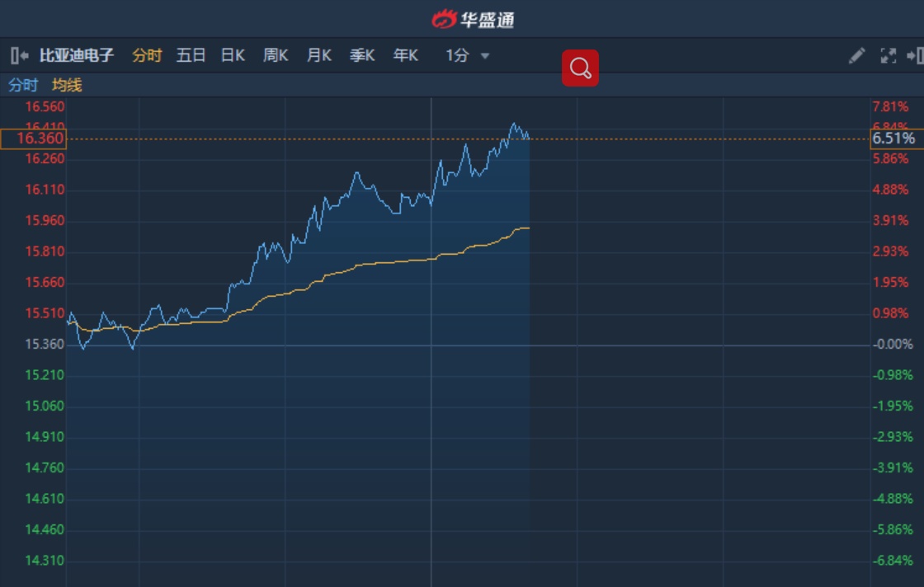Collapse the left panel arrow icon

(20, 55)
